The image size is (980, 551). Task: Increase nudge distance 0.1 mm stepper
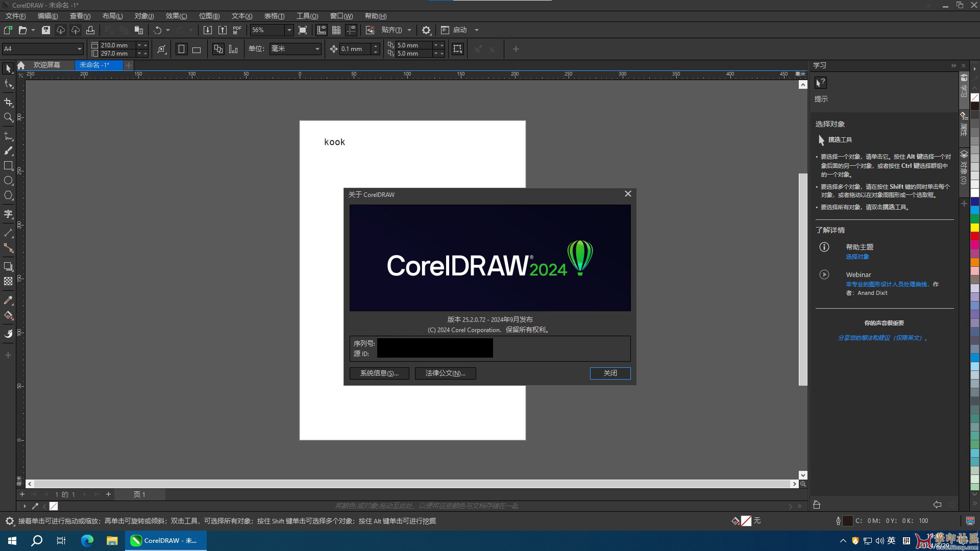(x=376, y=46)
